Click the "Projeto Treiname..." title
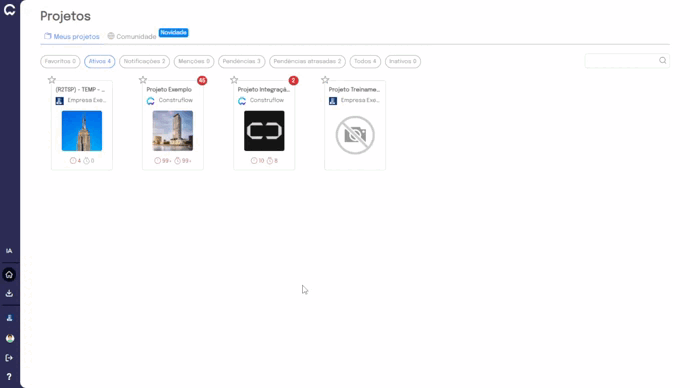690x388 pixels. point(354,89)
